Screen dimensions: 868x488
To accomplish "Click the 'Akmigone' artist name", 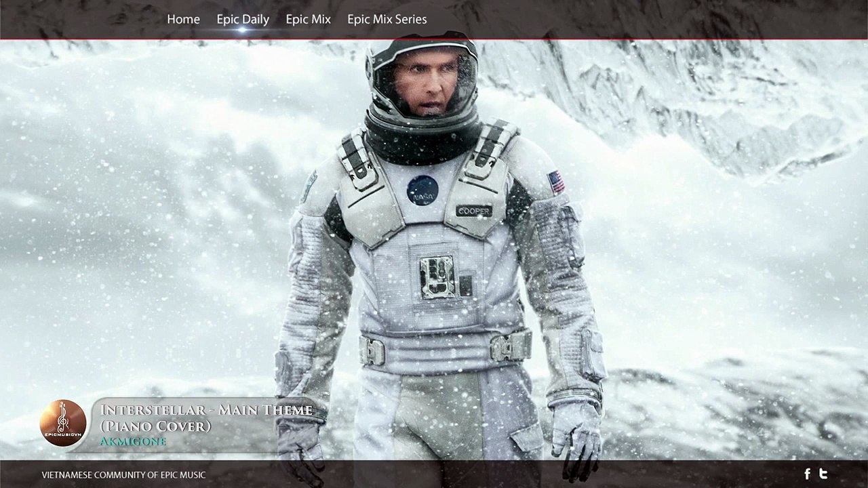I will click(133, 441).
